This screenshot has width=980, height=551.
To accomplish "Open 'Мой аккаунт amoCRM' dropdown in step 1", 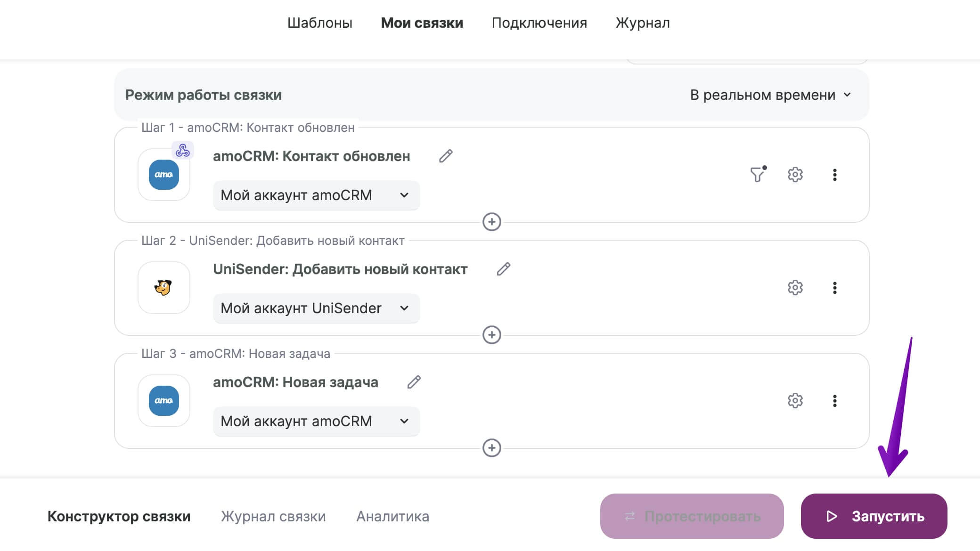I will point(316,195).
